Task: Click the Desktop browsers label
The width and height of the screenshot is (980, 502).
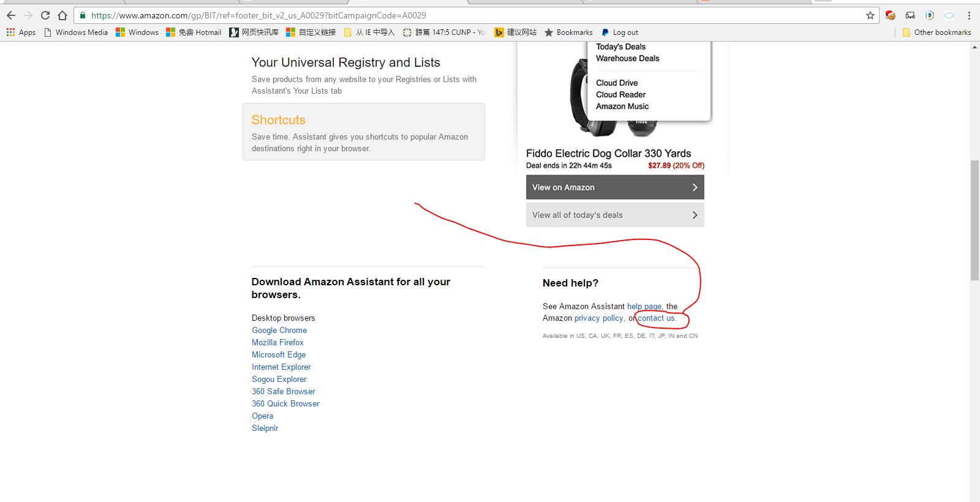Action: (x=283, y=318)
